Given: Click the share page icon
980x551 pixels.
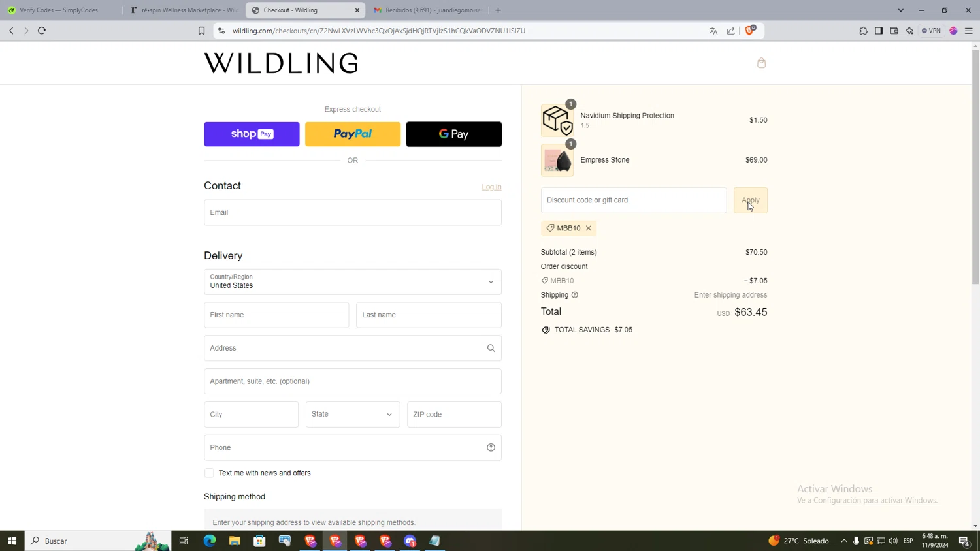Looking at the screenshot, I should coord(730,31).
